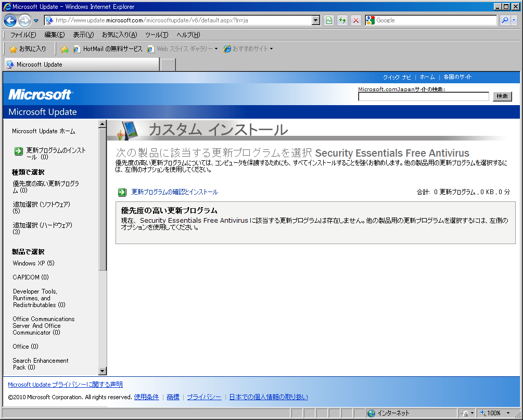Click the add to favorites star icon
Image resolution: width=523 pixels, height=420 pixels.
pos(63,48)
